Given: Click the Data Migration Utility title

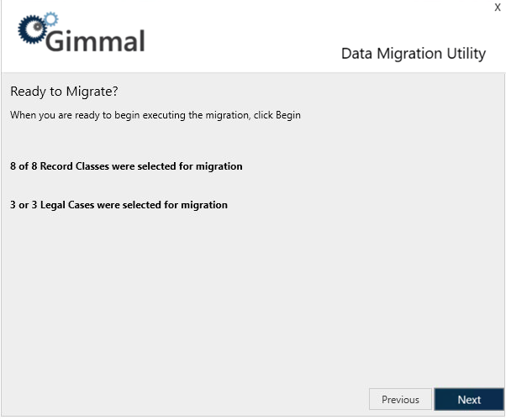Looking at the screenshot, I should coord(413,54).
